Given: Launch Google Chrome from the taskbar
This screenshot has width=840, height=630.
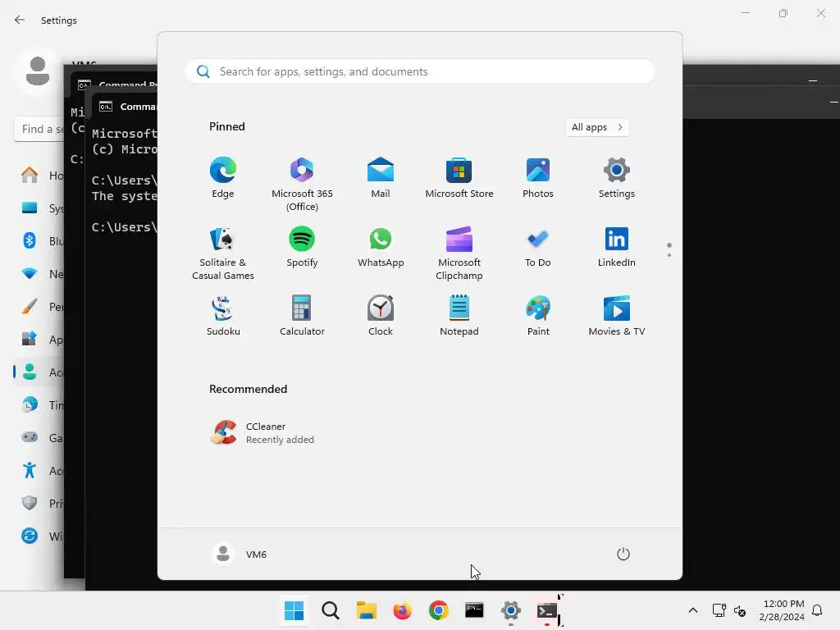Looking at the screenshot, I should (x=438, y=610).
